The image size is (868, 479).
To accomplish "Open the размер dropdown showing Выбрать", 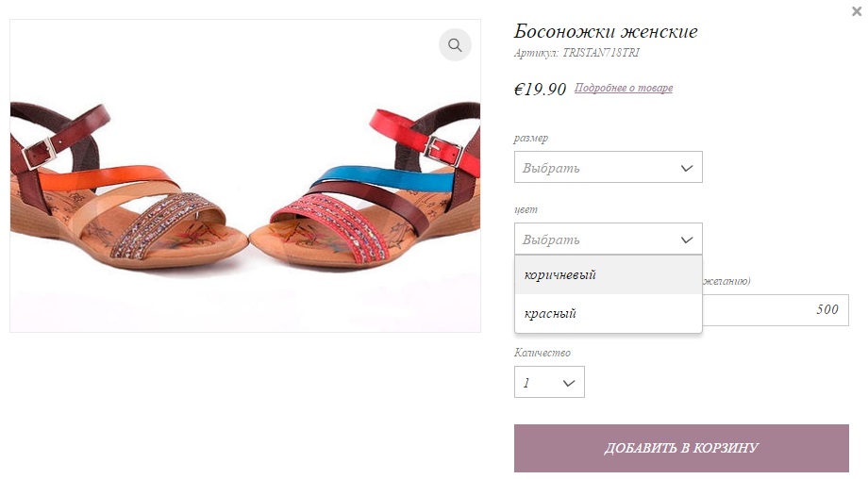I will [x=608, y=168].
